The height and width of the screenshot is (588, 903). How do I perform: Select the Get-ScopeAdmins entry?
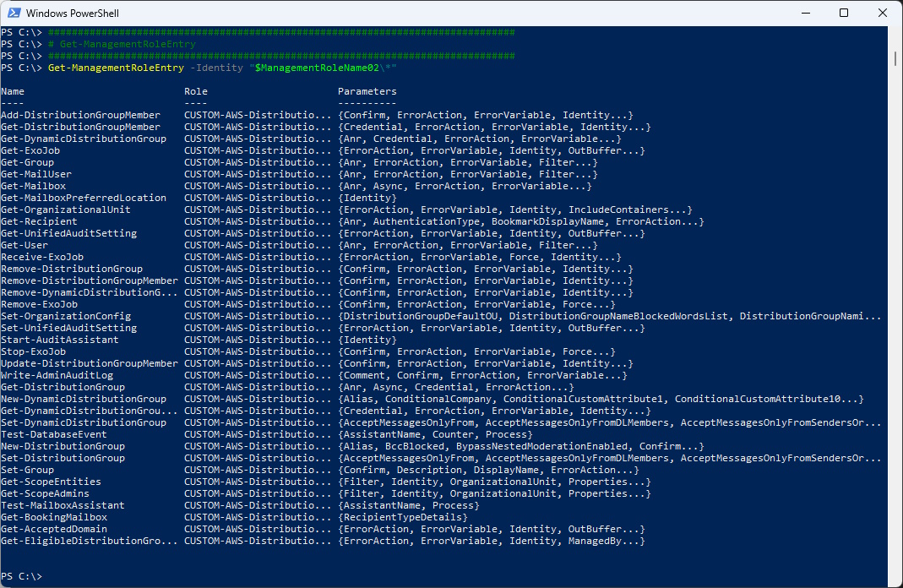pyautogui.click(x=45, y=493)
